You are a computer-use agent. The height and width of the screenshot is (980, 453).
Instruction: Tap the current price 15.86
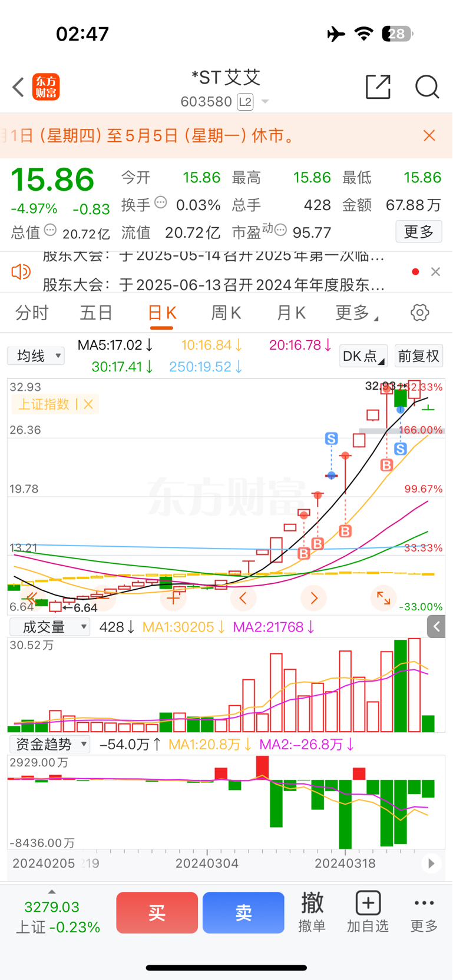52,180
